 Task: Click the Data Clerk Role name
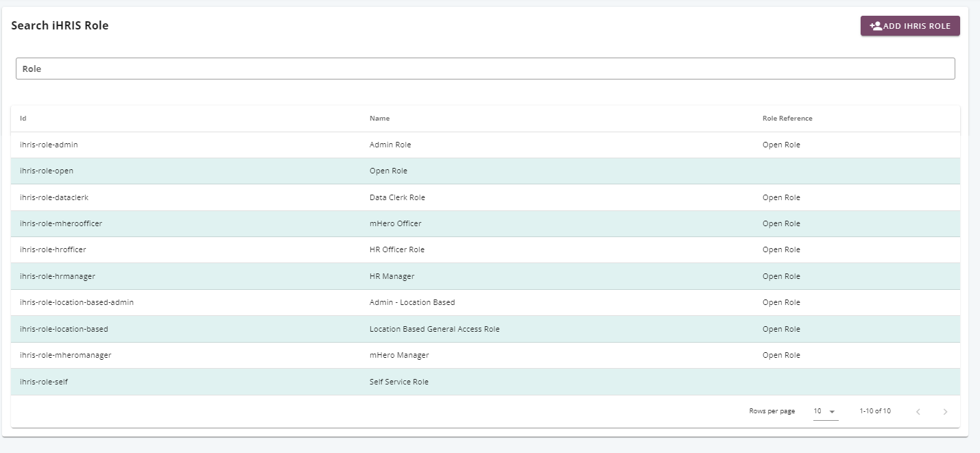[397, 197]
